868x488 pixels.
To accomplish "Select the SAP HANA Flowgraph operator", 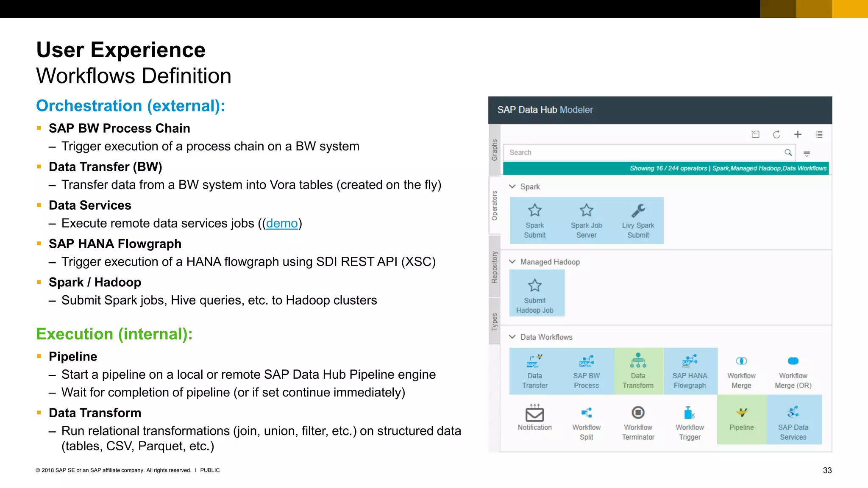I will click(690, 371).
